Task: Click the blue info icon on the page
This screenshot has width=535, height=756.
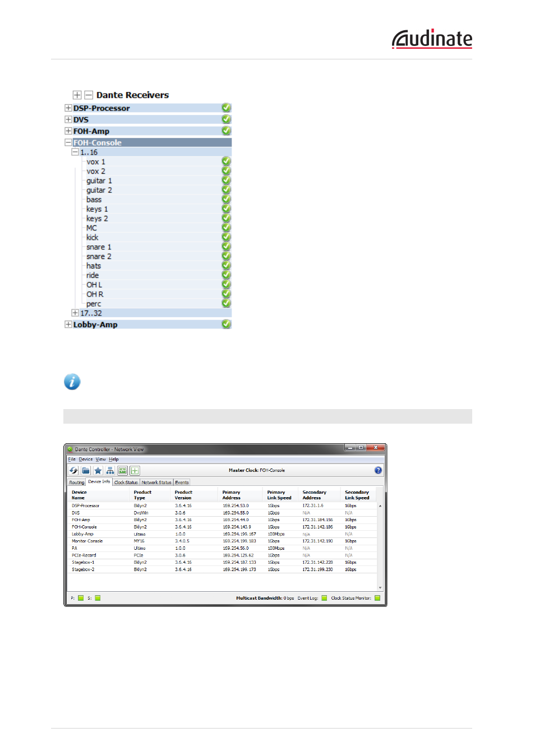Action: point(72,382)
